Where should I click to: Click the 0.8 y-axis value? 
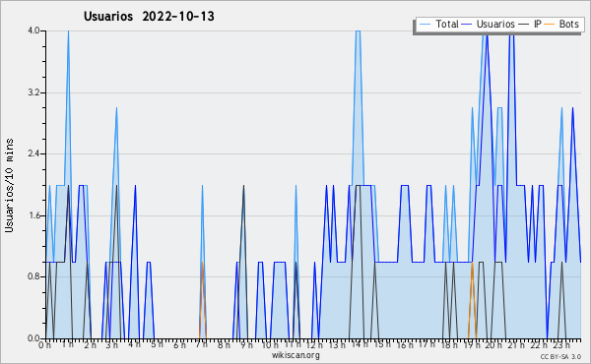[x=33, y=277]
